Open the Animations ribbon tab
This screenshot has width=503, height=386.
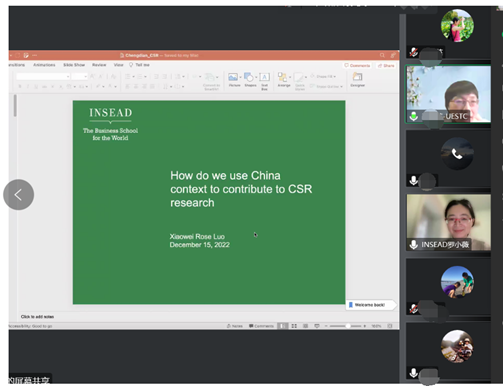pos(44,65)
